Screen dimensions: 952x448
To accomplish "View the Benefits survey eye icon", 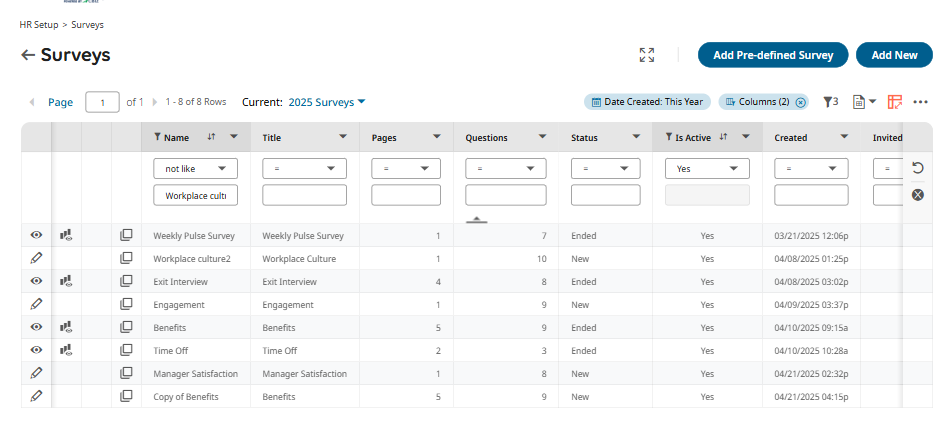I will [x=36, y=327].
